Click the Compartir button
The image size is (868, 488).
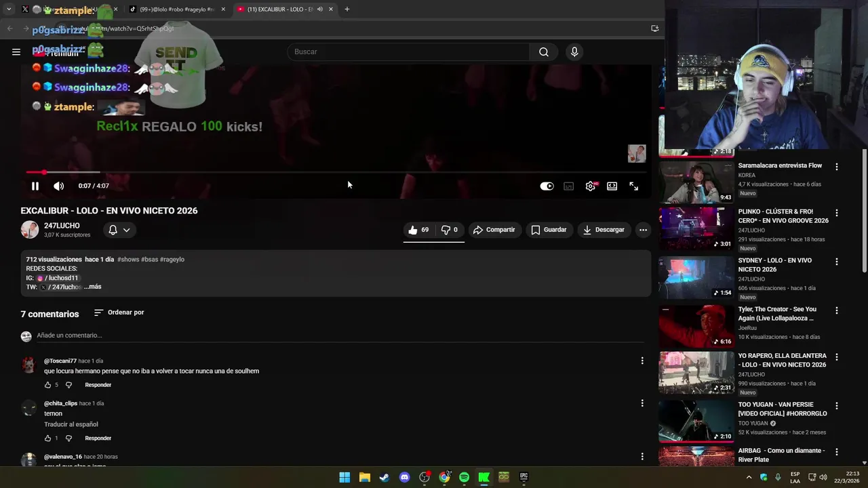point(494,230)
